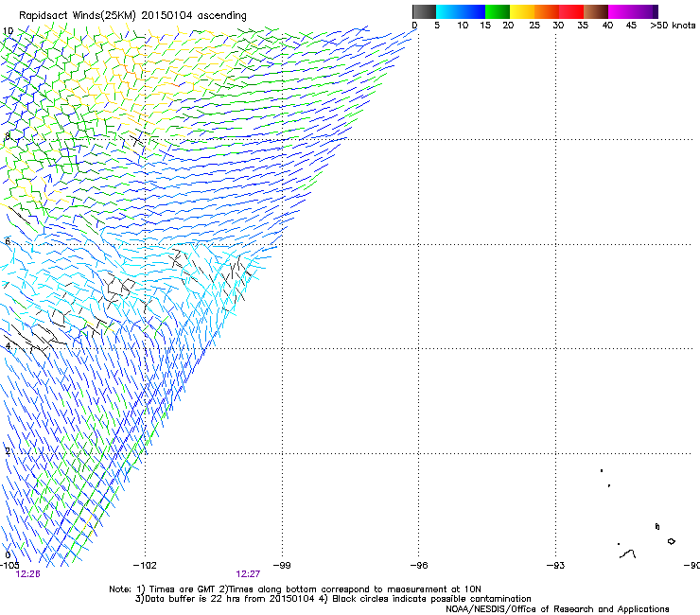
Task: Click the Rapidscat Winds(25KM) title text
Action: point(132,16)
